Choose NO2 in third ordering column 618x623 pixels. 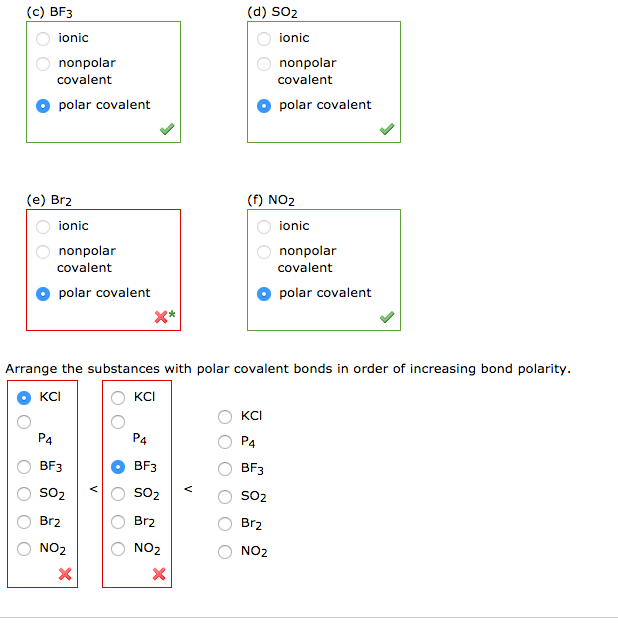click(x=226, y=551)
